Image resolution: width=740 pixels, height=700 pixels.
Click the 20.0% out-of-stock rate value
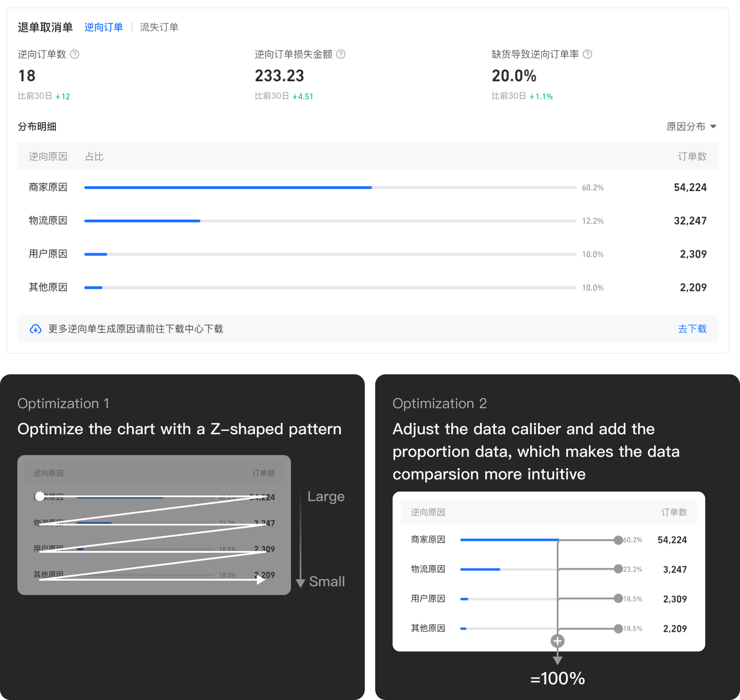pos(514,76)
